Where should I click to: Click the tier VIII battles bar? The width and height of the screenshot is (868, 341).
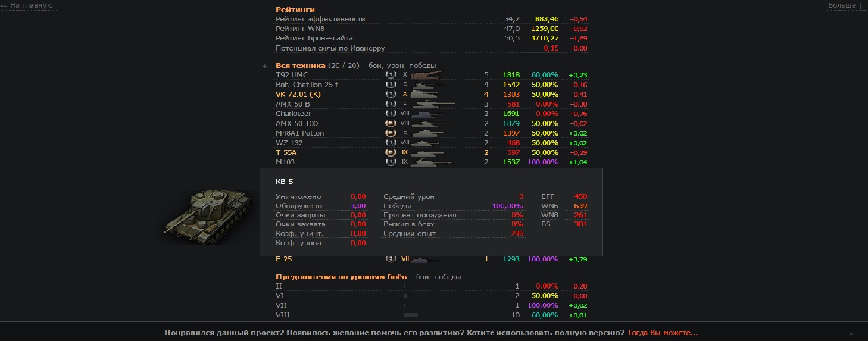[x=411, y=315]
